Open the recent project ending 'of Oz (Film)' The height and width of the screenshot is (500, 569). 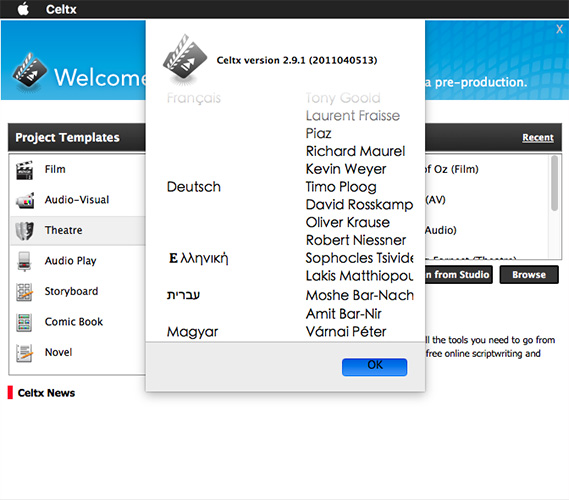451,169
